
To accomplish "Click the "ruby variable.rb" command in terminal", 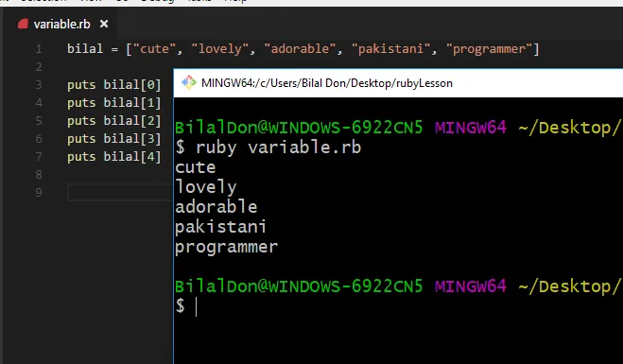I will 278,147.
